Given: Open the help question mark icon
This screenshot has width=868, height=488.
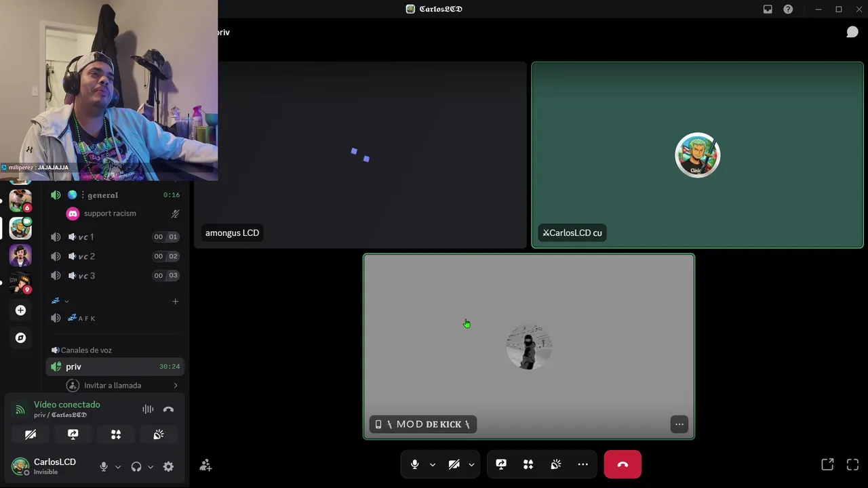Looking at the screenshot, I should [x=788, y=9].
